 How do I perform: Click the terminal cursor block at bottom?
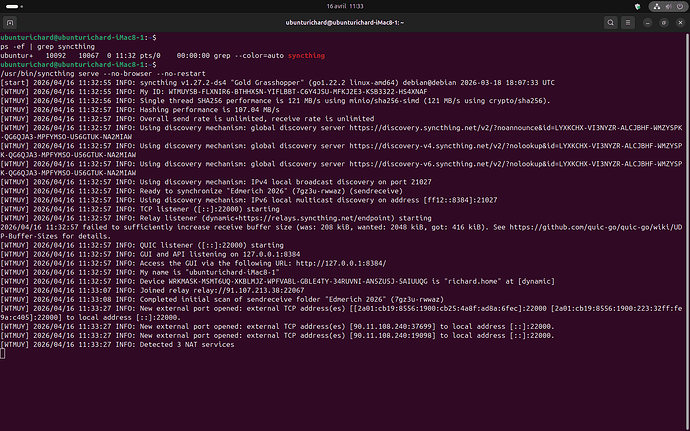click(3, 353)
